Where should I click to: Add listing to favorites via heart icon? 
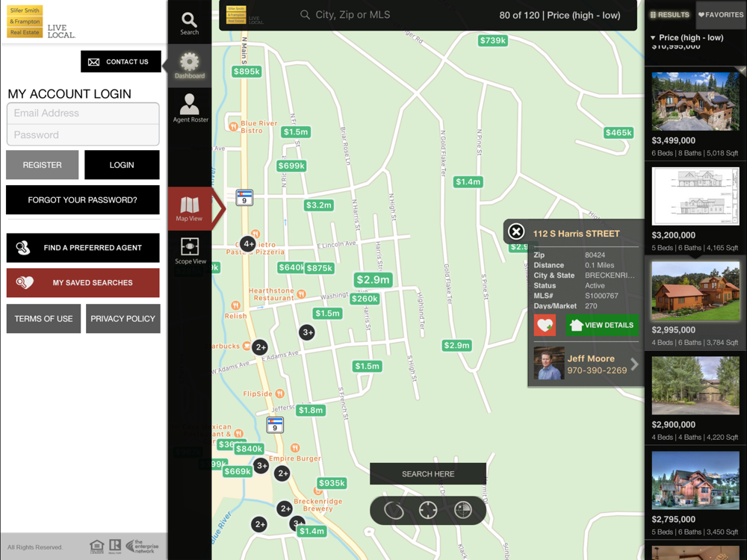545,326
